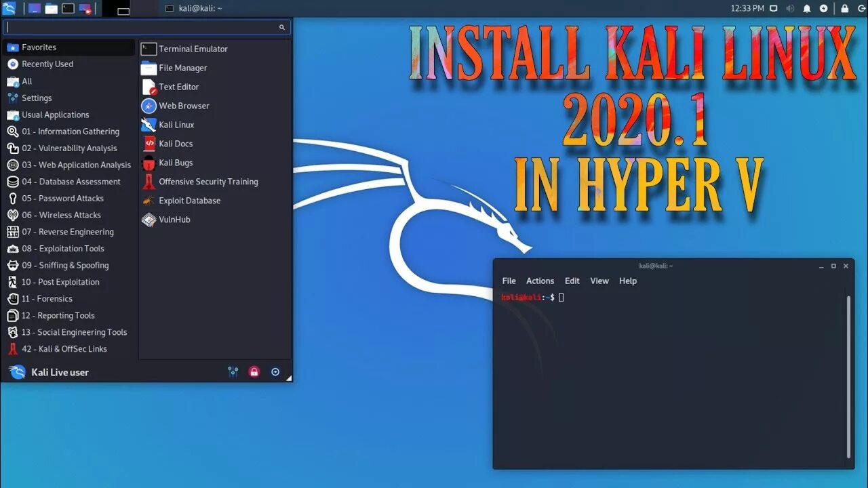Open the VulnHub favorite
Screen dimensions: 868x488
click(x=215, y=220)
